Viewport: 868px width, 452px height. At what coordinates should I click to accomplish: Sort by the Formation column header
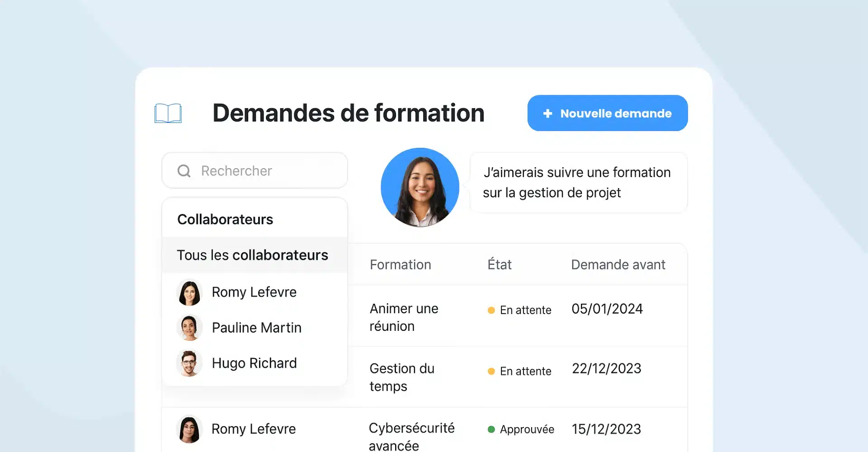click(400, 264)
